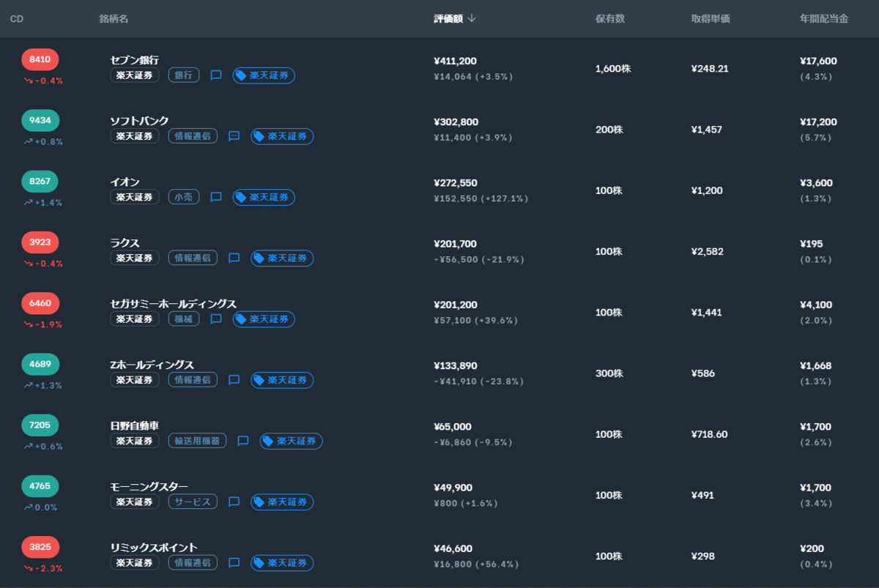The height and width of the screenshot is (588, 879).
Task: Click the 8267 stock code badge
Action: [40, 182]
